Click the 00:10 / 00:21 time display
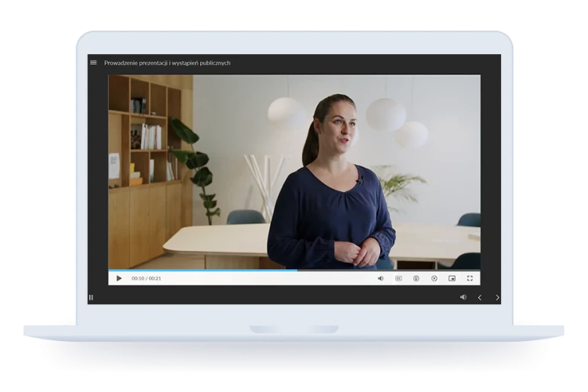This screenshot has height=392, width=588. point(147,278)
